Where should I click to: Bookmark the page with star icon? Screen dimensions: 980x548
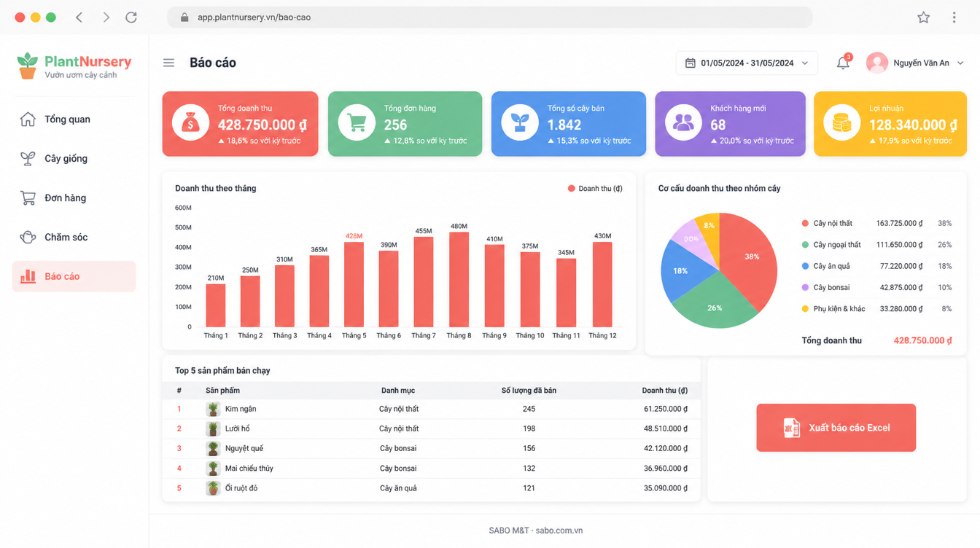923,17
